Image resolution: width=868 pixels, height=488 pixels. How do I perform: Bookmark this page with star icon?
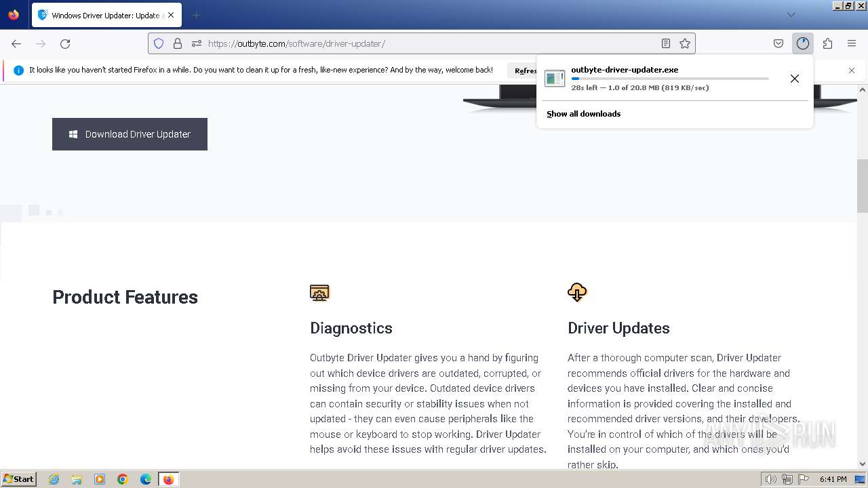[685, 43]
